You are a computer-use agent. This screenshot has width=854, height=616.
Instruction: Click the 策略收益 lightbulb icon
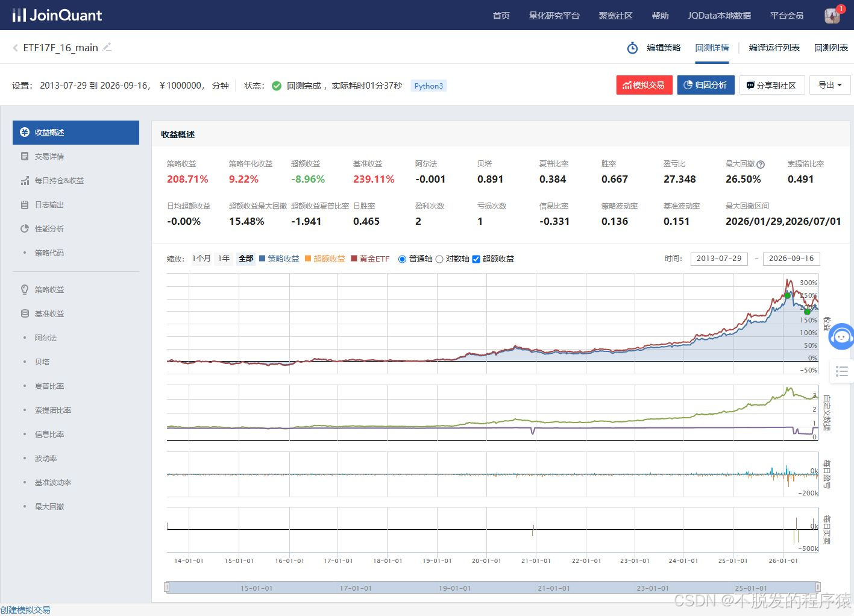pyautogui.click(x=25, y=289)
